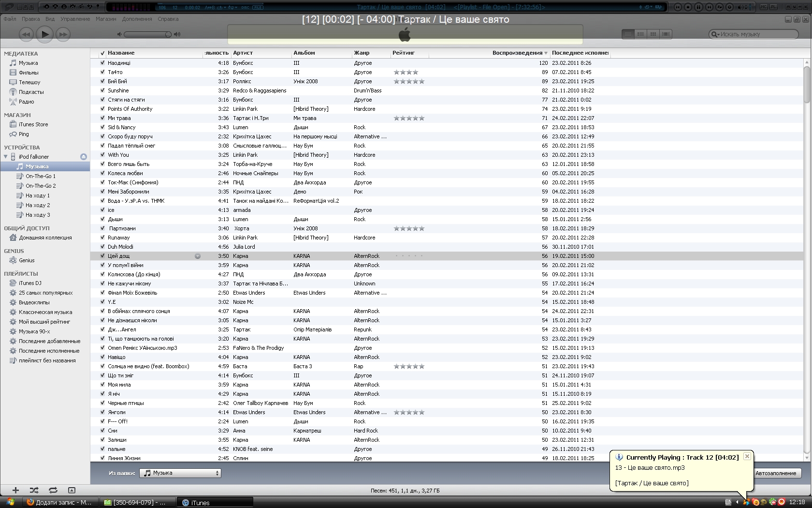Switch to plain song list view
The width and height of the screenshot is (812, 508).
tap(628, 34)
